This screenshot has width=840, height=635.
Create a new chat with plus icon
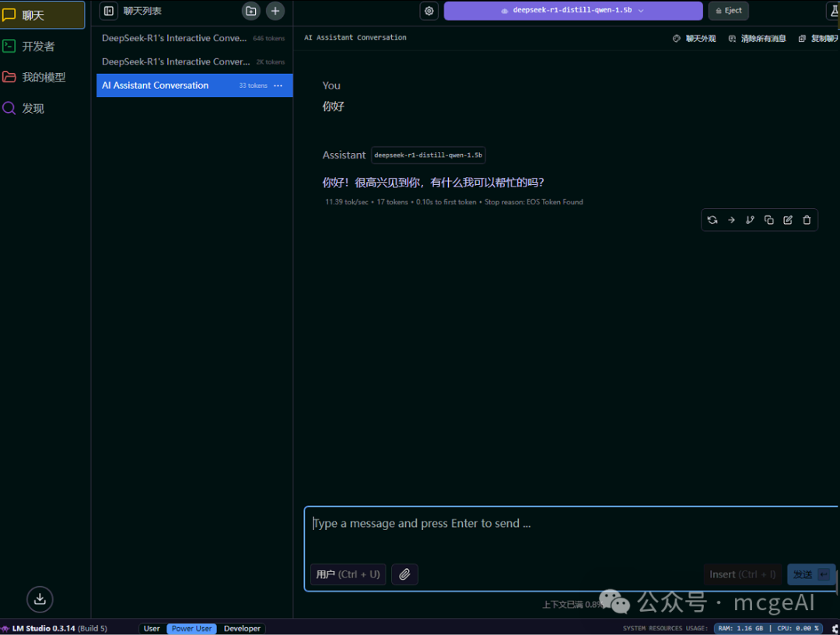pyautogui.click(x=275, y=11)
